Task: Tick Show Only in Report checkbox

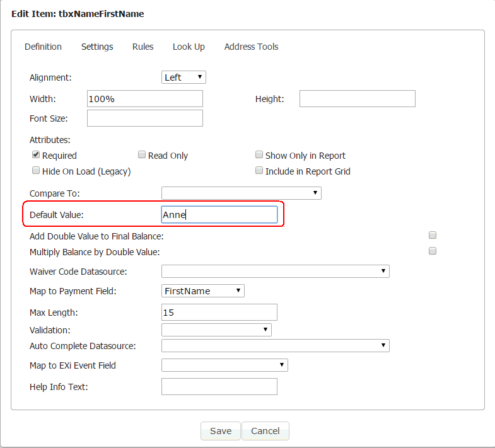Action: coord(259,154)
